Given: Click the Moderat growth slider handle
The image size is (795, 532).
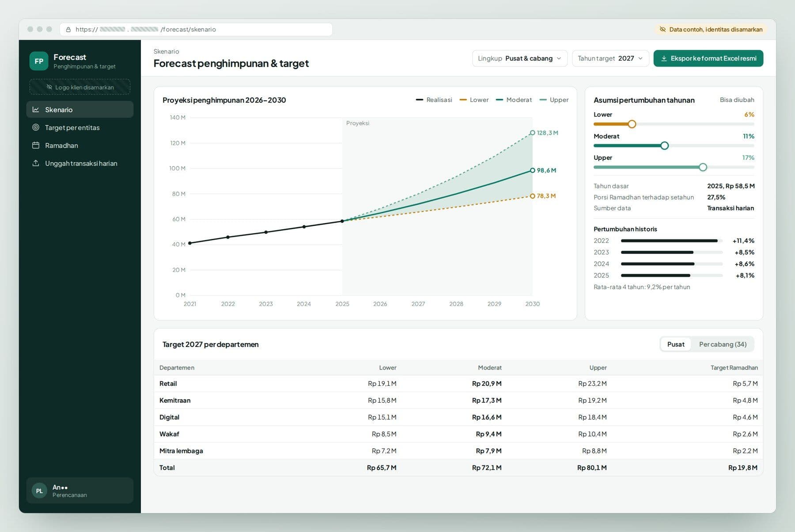Looking at the screenshot, I should tap(664, 146).
